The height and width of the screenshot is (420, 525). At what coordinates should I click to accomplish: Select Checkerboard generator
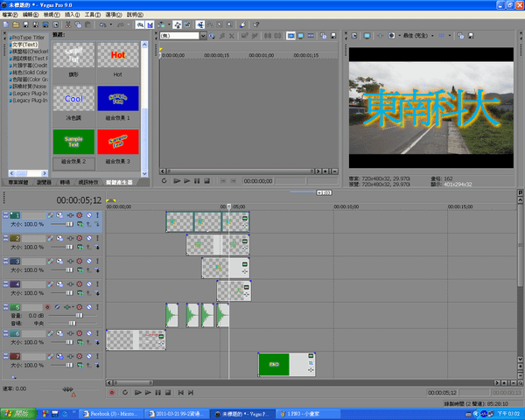pyautogui.click(x=28, y=52)
